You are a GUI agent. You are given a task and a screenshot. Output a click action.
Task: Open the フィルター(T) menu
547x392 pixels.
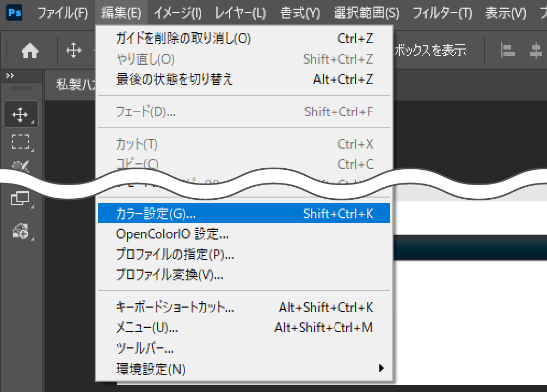pyautogui.click(x=442, y=13)
